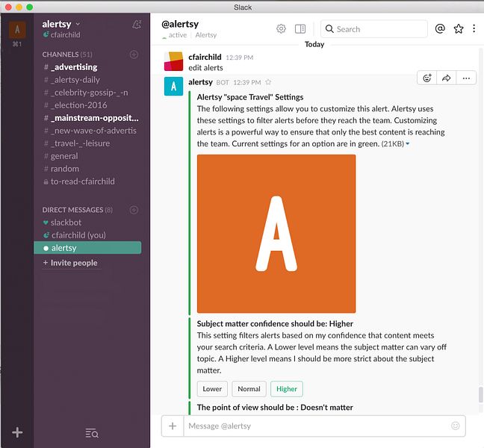Start a new direct message with plus icon

click(x=134, y=210)
